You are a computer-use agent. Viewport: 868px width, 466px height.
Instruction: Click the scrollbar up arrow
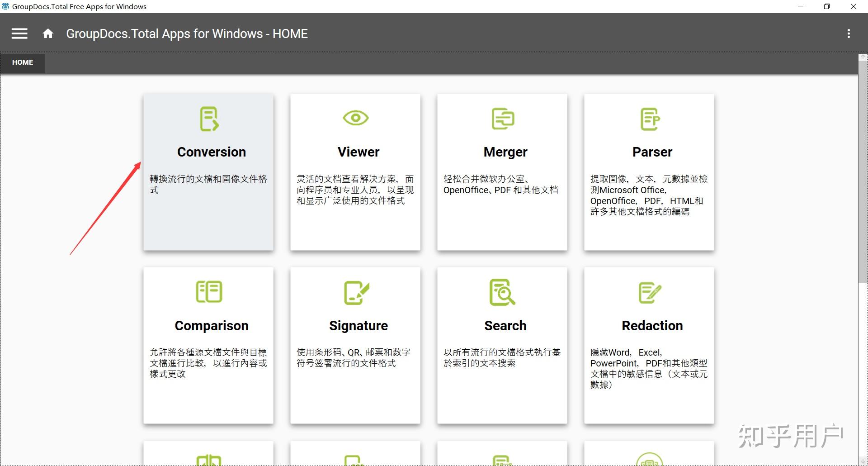[863, 57]
